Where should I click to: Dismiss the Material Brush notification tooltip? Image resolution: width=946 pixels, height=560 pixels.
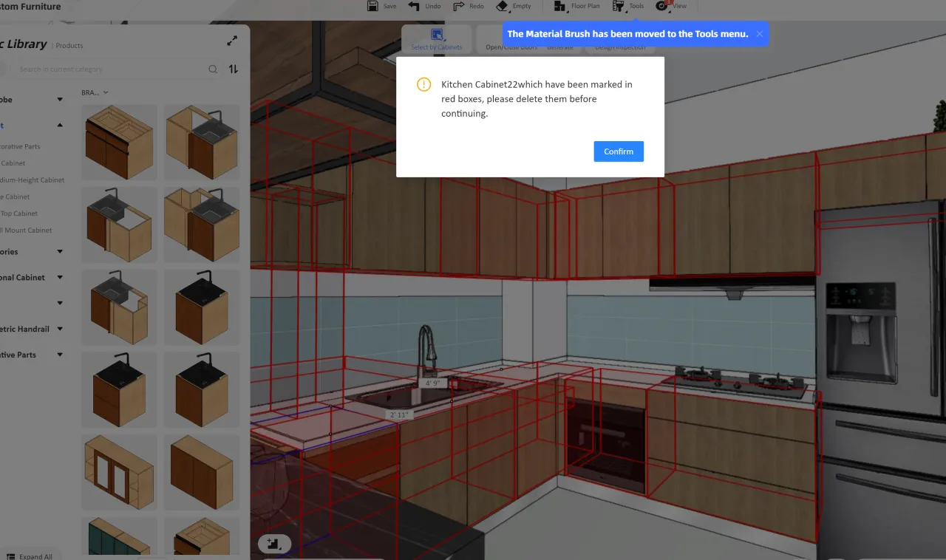coord(759,34)
